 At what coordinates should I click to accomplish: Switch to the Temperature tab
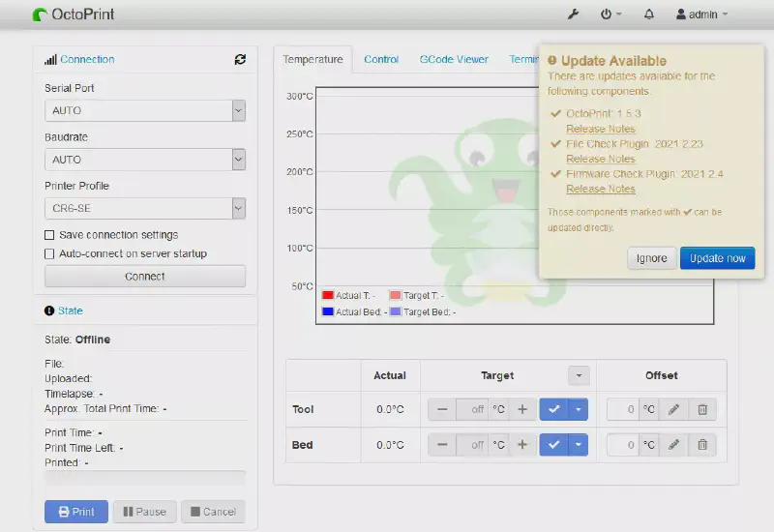tap(313, 59)
